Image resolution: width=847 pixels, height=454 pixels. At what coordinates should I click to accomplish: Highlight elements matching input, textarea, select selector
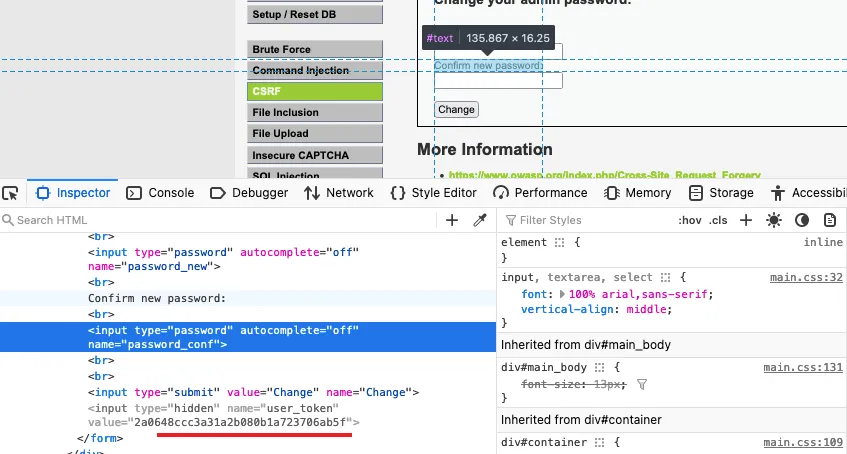pos(666,277)
